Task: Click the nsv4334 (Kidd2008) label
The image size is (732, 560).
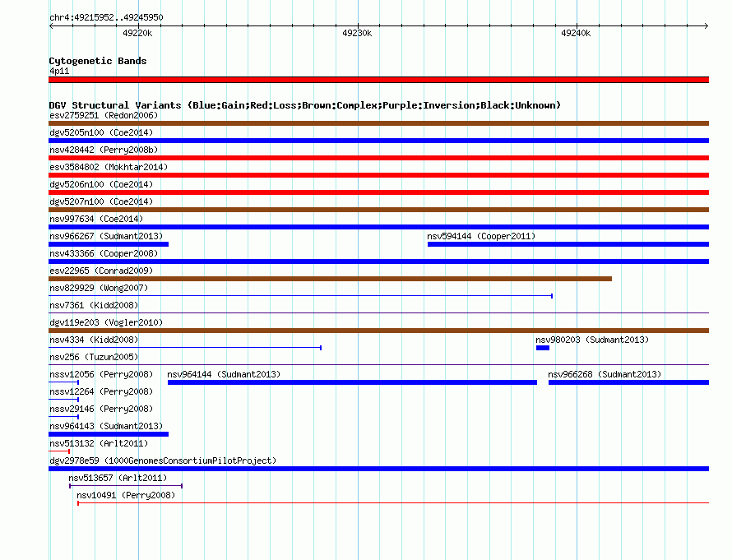Action: tap(94, 340)
